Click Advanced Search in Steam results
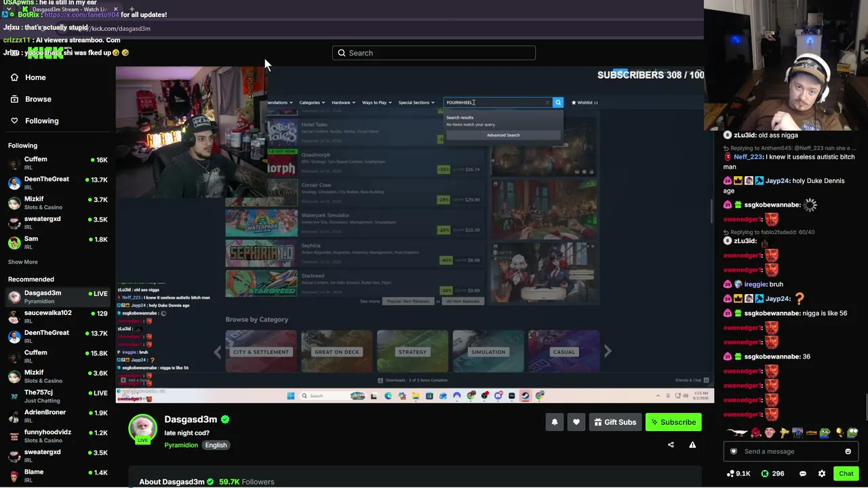The height and width of the screenshot is (488, 868). click(x=503, y=135)
